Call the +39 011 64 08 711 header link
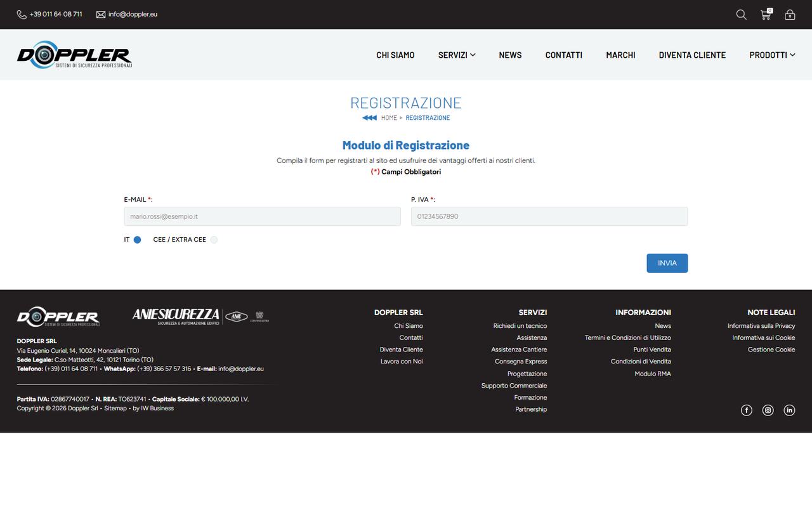812x510 pixels. coord(56,14)
